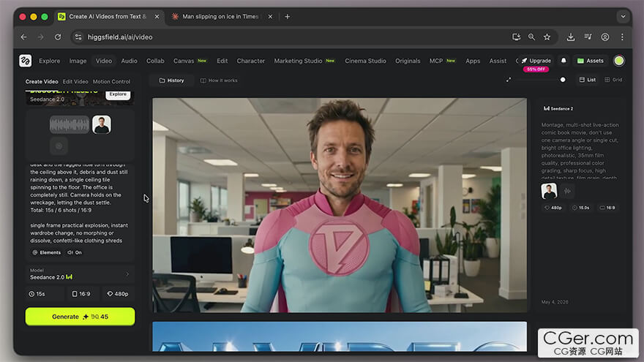Open the media control icon in toolbar

[x=588, y=37]
